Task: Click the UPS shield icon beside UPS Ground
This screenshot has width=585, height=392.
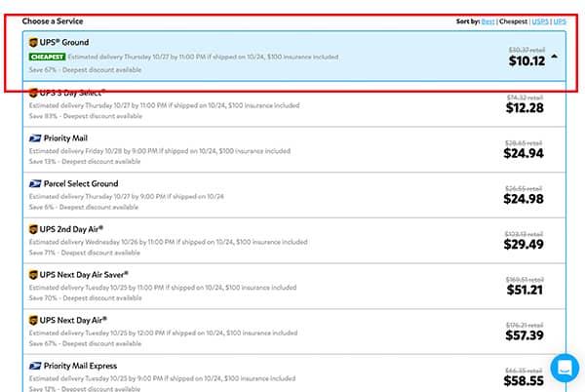Action: pos(33,43)
